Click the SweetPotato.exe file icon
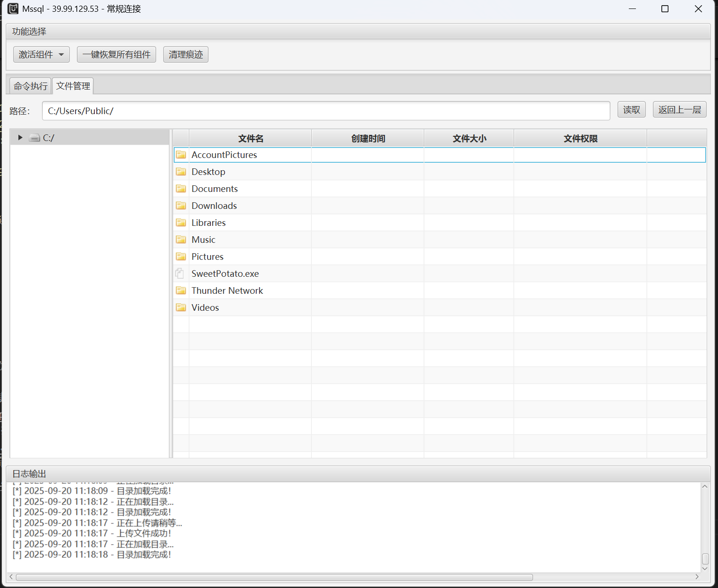The height and width of the screenshot is (588, 718). click(180, 273)
